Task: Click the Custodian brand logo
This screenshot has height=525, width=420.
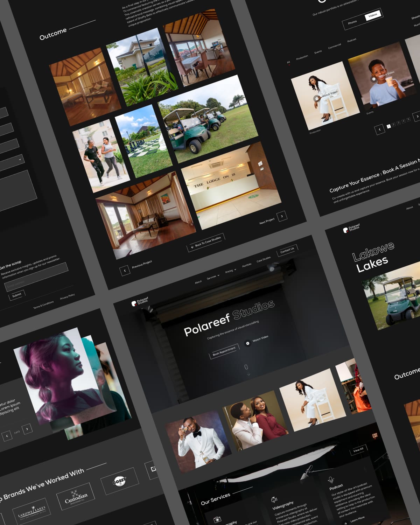Action: pos(76,497)
